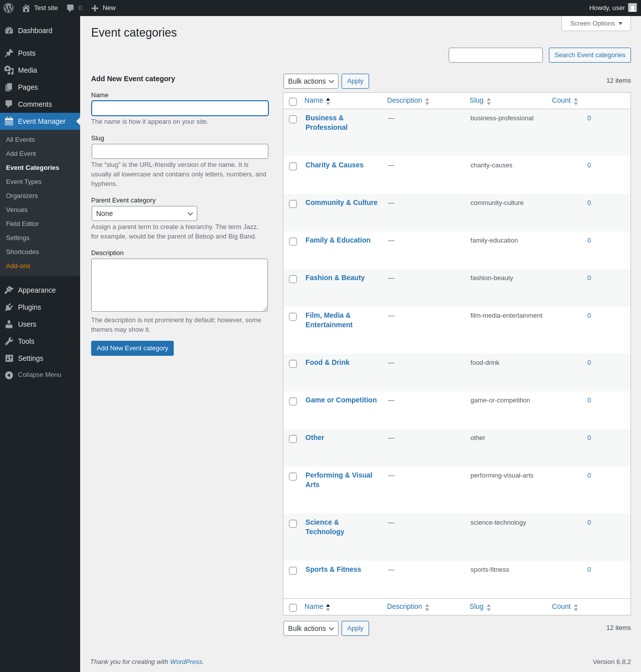Click the Plugins plug icon
This screenshot has height=672, width=641.
pyautogui.click(x=9, y=307)
